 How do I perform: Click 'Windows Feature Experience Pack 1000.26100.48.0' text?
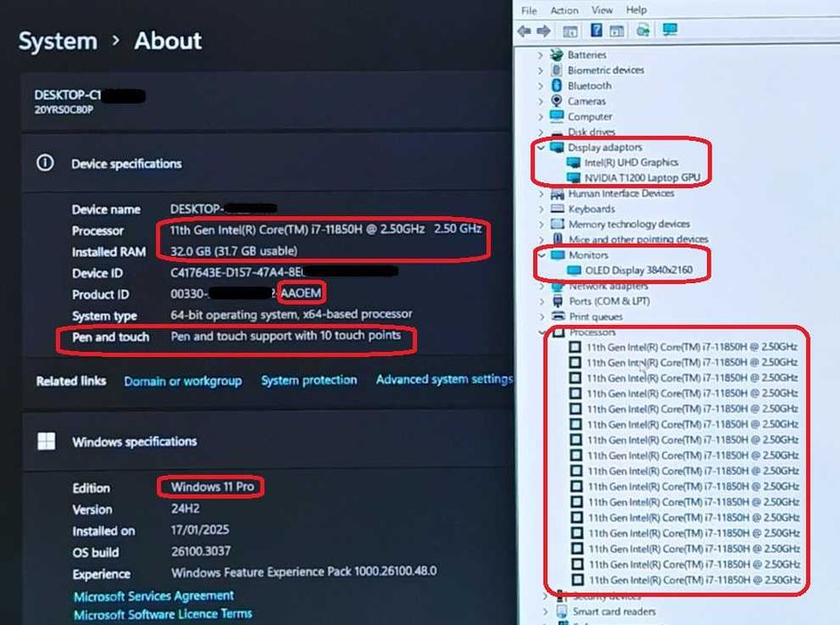[x=304, y=571]
